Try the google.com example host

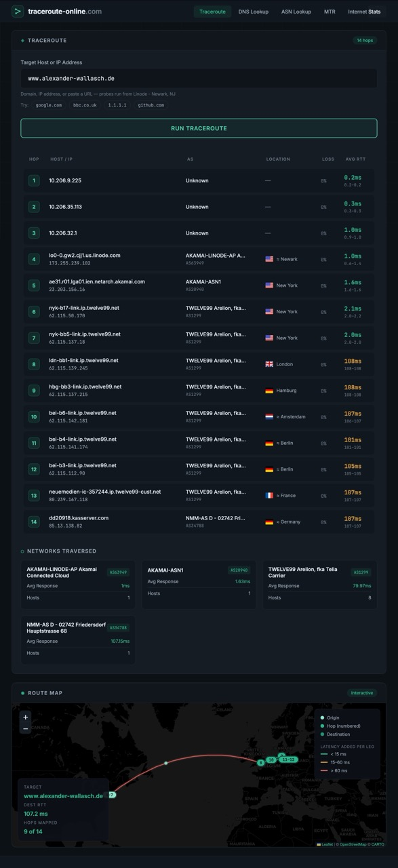tap(49, 105)
